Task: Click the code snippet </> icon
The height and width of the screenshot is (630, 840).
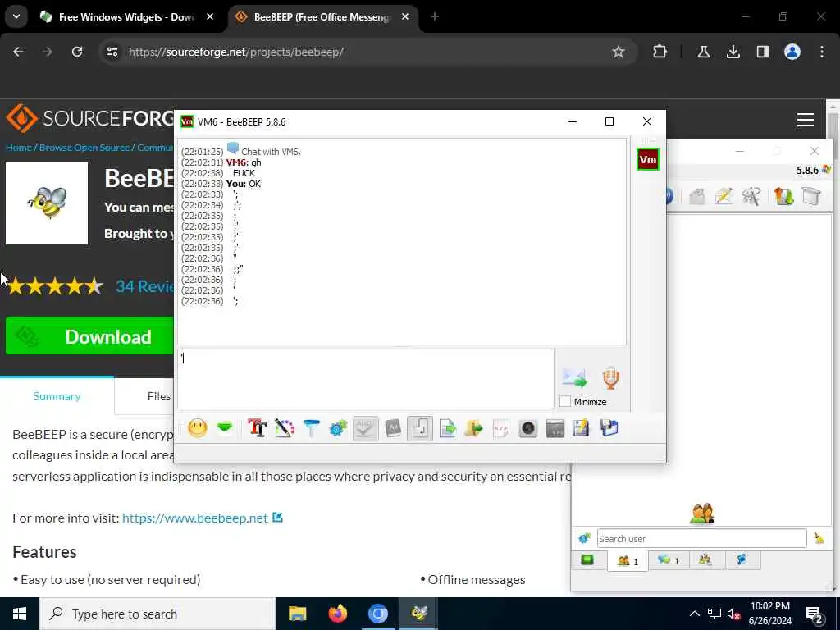Action: pyautogui.click(x=501, y=428)
